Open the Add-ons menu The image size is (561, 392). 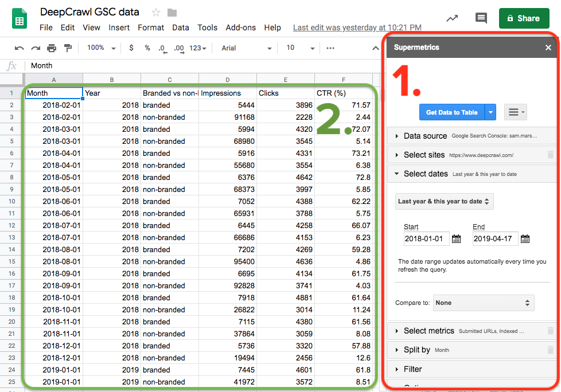coord(241,28)
